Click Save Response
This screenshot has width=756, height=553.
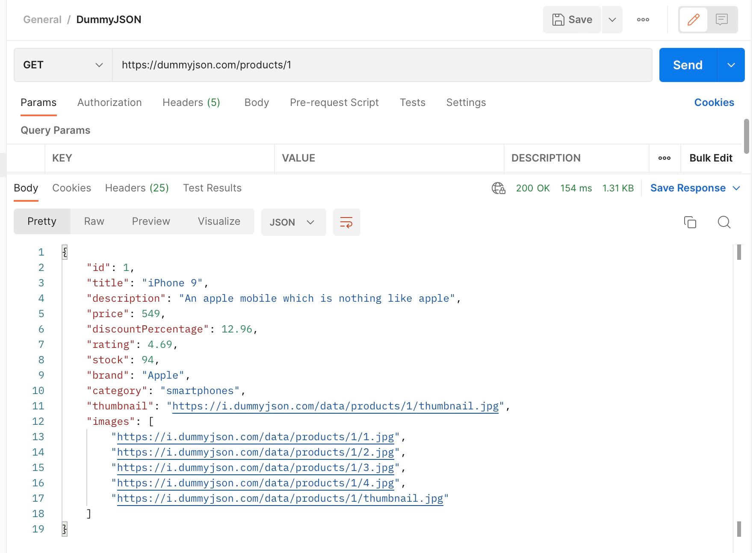[x=688, y=188]
